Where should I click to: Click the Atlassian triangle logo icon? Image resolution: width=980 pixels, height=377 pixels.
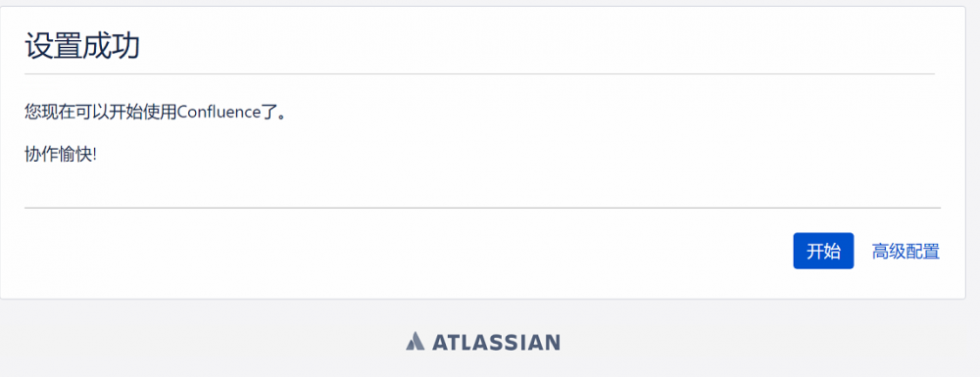click(x=415, y=342)
